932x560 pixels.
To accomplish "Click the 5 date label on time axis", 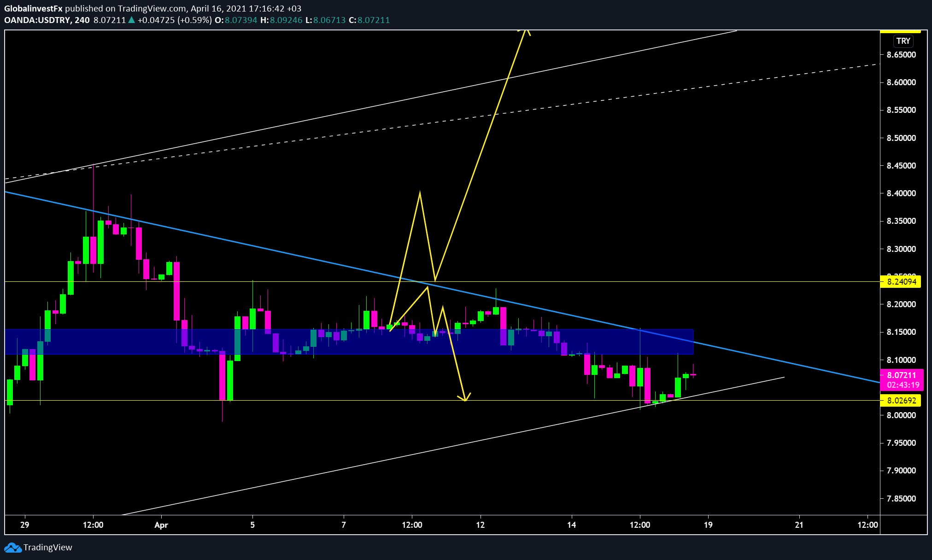I will (252, 525).
